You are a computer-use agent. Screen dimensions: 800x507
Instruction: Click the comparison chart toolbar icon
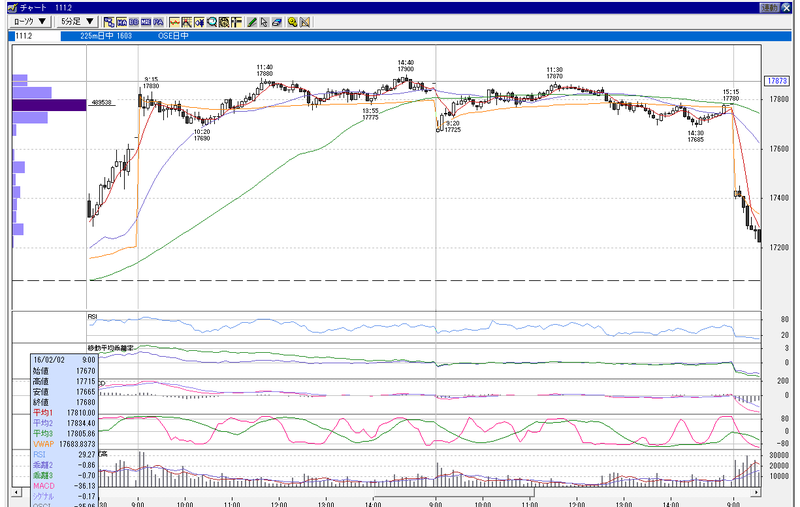(x=199, y=22)
